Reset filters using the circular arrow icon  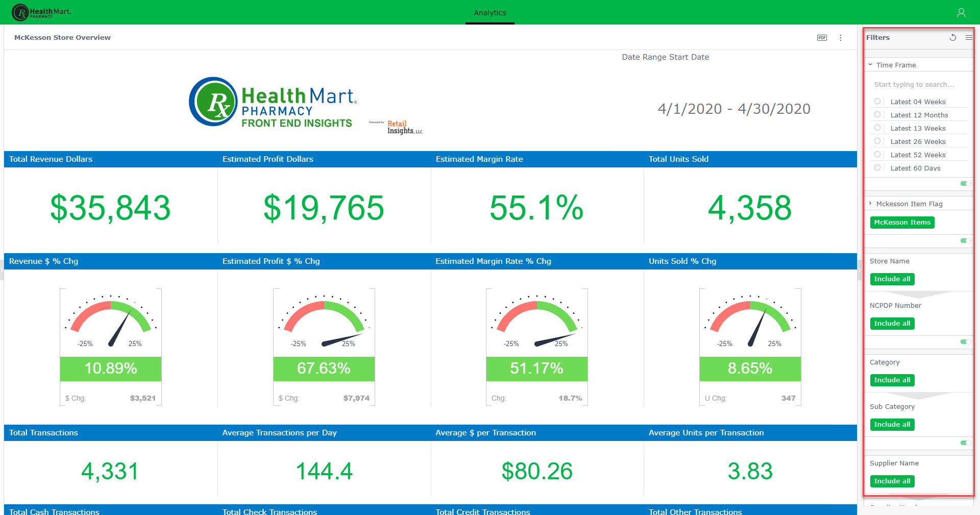point(953,38)
